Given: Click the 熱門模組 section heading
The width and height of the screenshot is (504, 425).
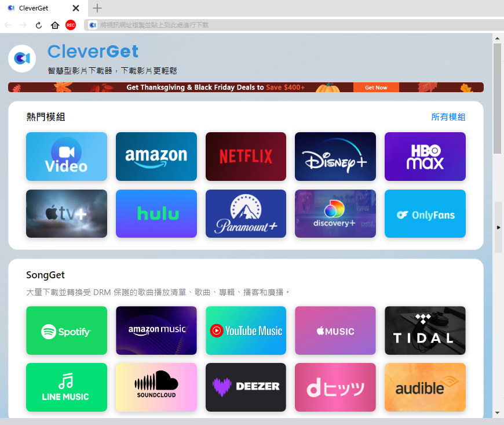Looking at the screenshot, I should coord(46,117).
